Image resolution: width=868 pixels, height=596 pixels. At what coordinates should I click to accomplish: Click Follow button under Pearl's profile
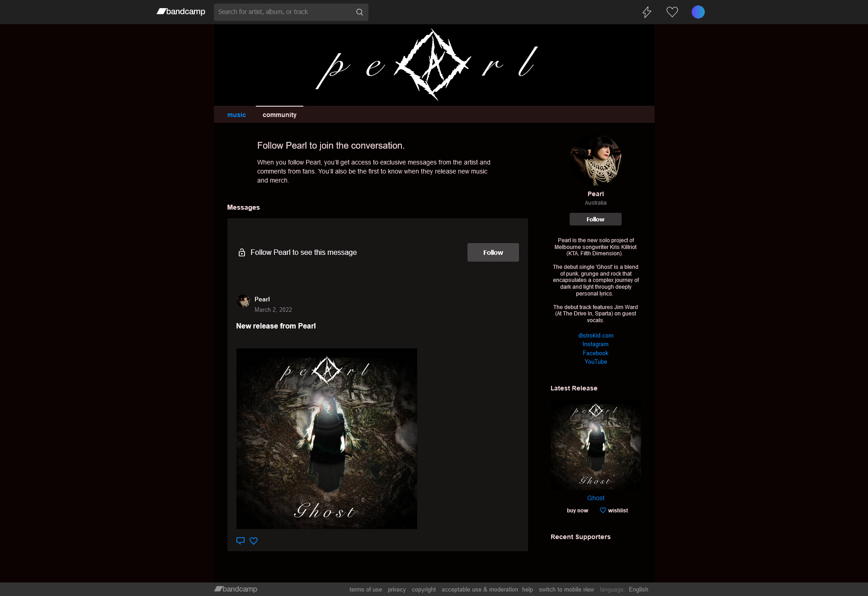(x=595, y=219)
